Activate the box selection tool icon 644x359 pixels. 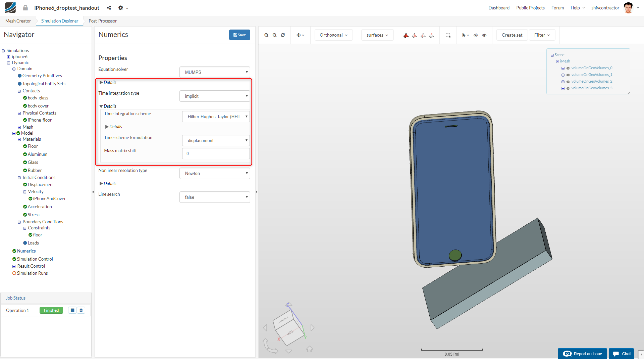click(x=448, y=35)
